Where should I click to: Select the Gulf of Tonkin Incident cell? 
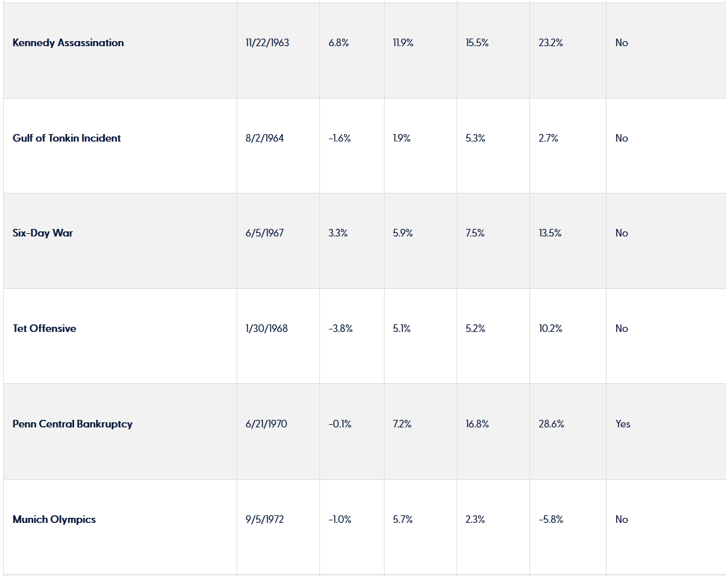66,138
